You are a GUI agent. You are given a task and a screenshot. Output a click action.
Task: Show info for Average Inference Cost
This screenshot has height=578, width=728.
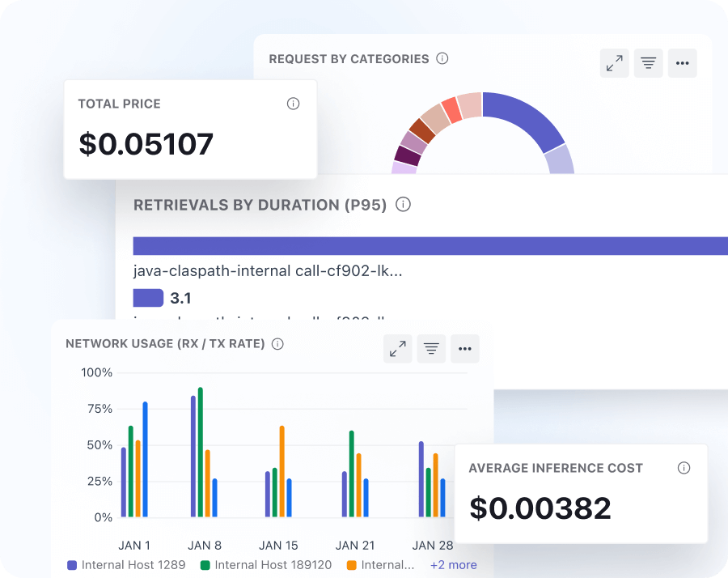point(684,468)
